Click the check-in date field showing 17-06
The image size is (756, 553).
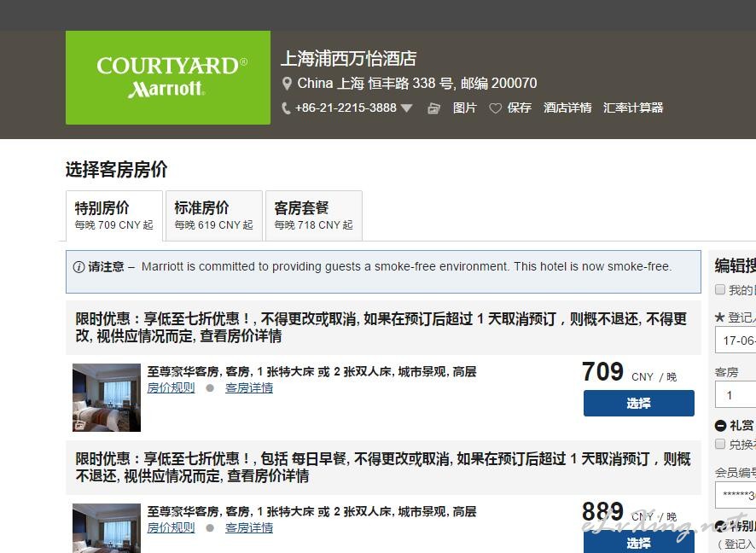736,341
